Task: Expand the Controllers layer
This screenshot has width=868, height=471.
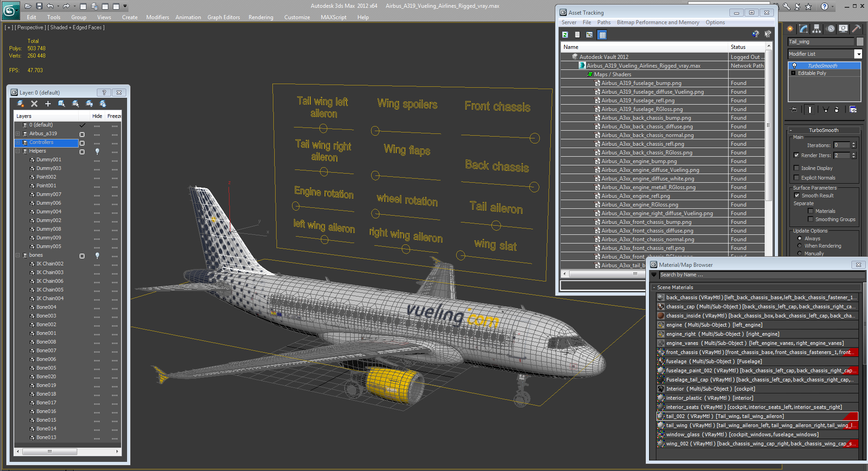Action: point(18,143)
